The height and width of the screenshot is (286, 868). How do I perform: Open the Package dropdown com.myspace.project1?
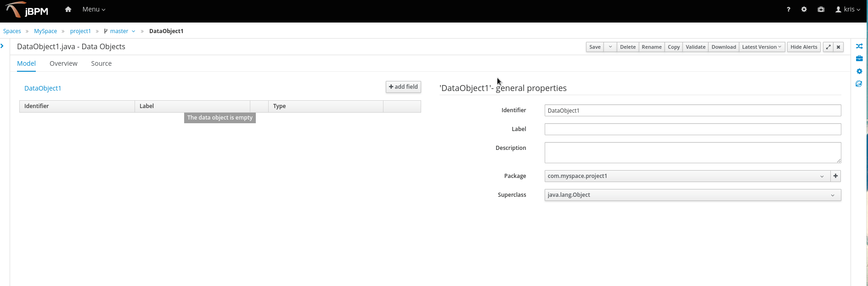pos(687,176)
